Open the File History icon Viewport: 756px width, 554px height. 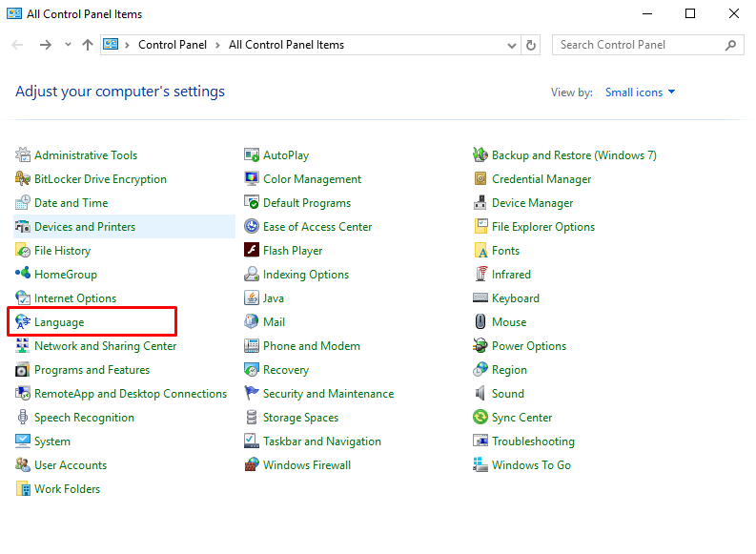pos(23,250)
